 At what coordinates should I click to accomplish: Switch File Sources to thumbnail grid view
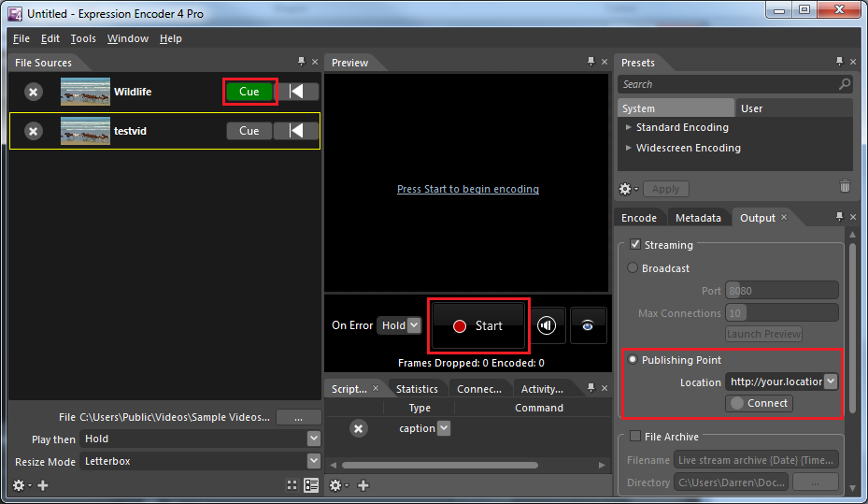[292, 485]
